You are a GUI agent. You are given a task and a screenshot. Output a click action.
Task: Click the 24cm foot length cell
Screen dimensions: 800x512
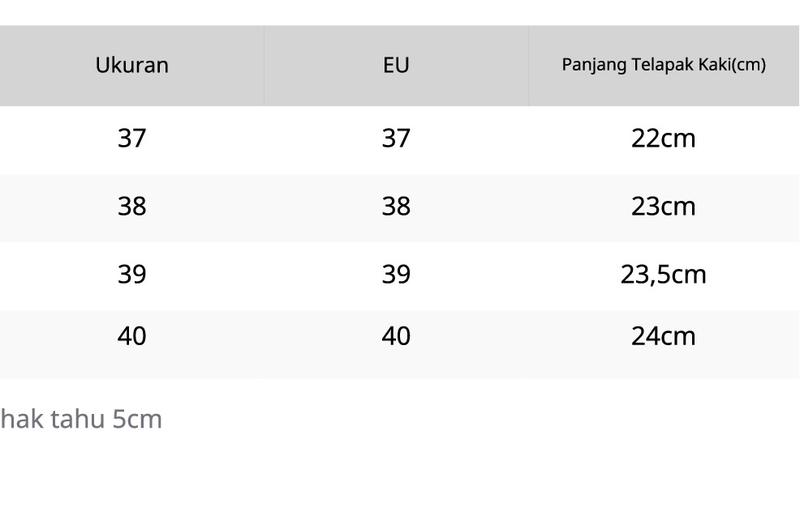[663, 336]
